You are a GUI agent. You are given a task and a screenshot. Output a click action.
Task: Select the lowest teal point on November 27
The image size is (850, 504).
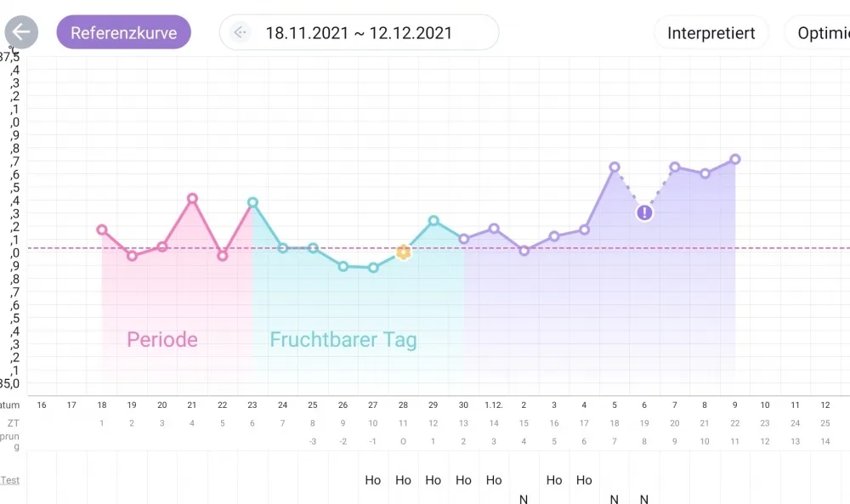[x=373, y=268]
